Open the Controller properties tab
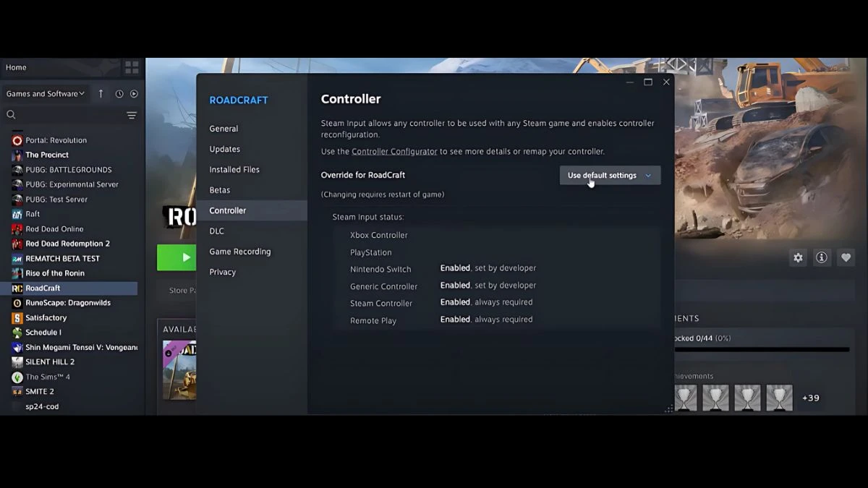Screen dimensions: 868x488 point(252,210)
